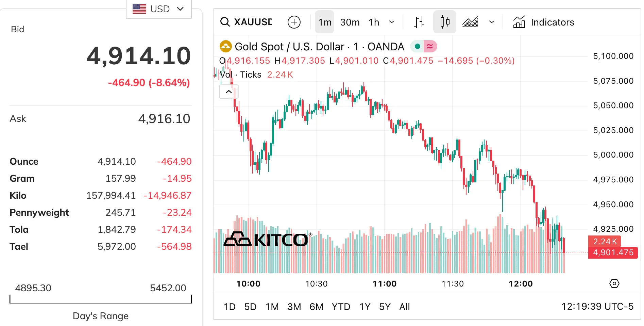Toggle the pink approximate data indicator
Viewport: 644px width, 326px height.
pos(430,46)
